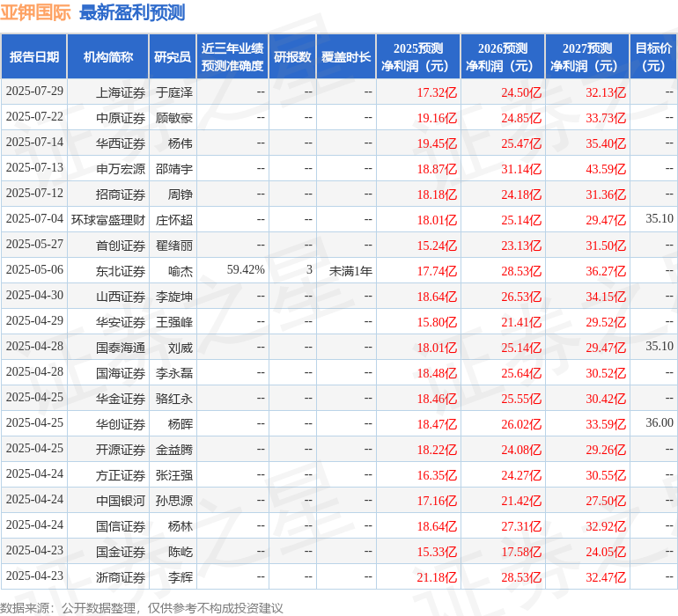Click the 目标价 column header
The image size is (678, 616).
point(653,57)
